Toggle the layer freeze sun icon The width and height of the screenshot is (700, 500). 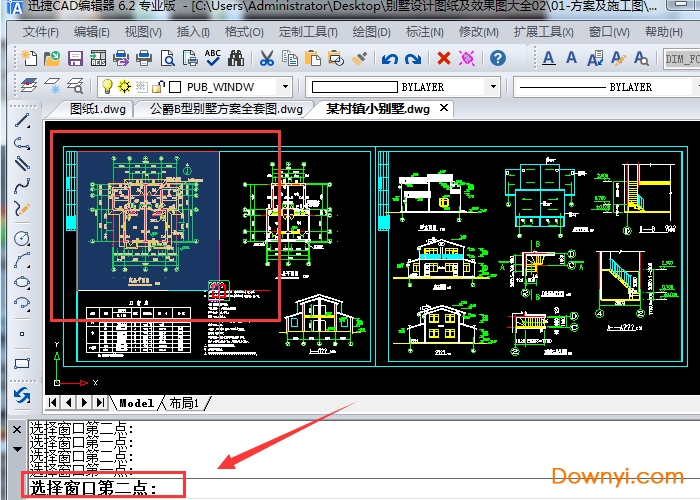point(124,87)
